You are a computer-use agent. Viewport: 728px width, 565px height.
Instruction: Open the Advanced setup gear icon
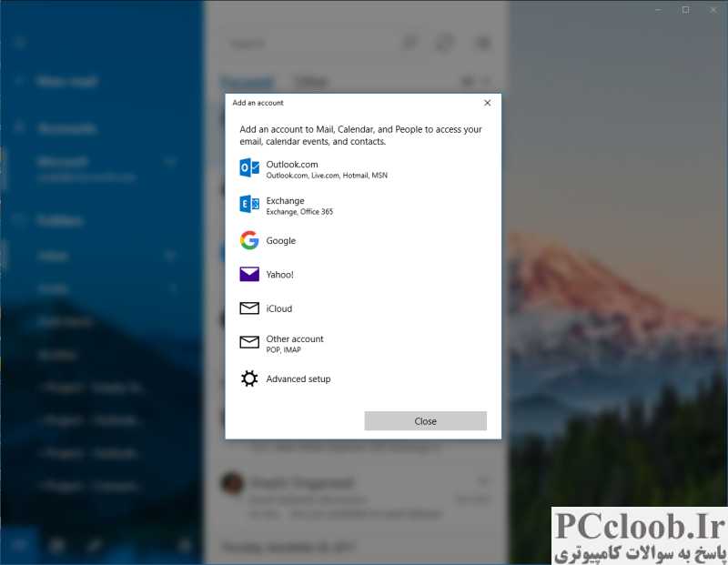(249, 378)
